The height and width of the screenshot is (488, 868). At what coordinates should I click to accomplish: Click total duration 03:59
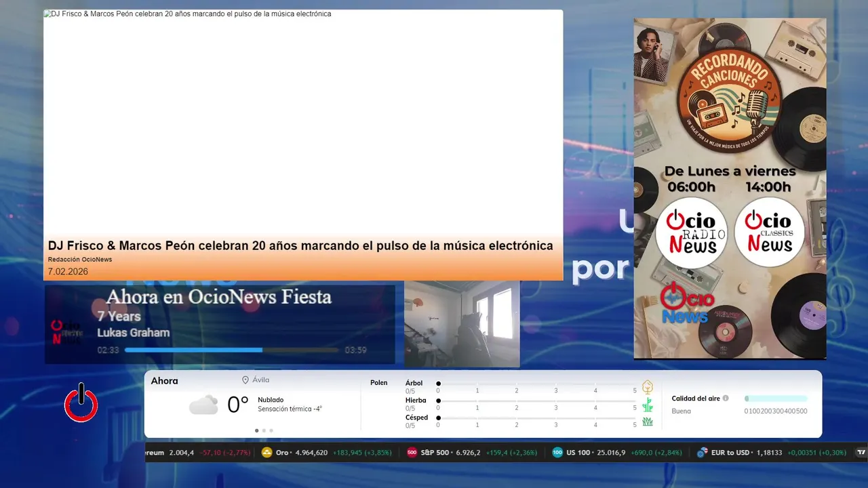pos(355,350)
